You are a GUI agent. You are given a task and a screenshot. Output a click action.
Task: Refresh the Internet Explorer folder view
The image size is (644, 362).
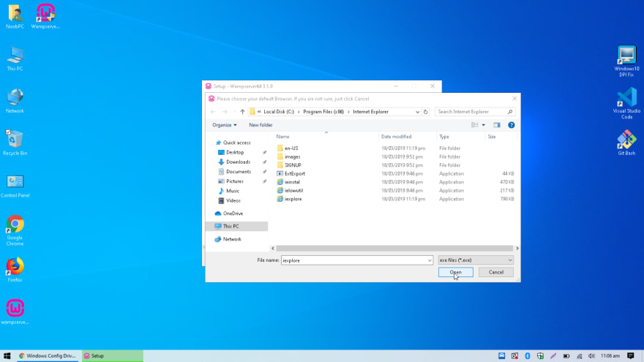[425, 112]
